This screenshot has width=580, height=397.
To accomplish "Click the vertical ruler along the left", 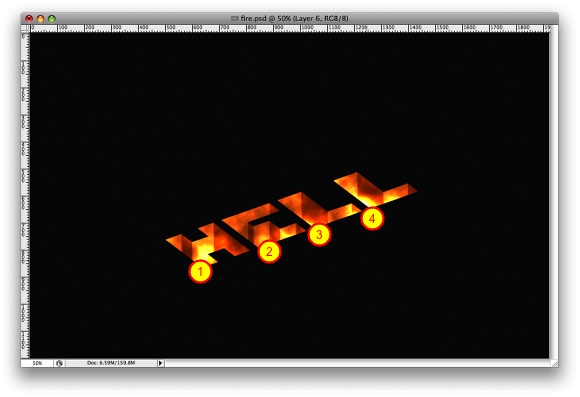I will click(25, 195).
